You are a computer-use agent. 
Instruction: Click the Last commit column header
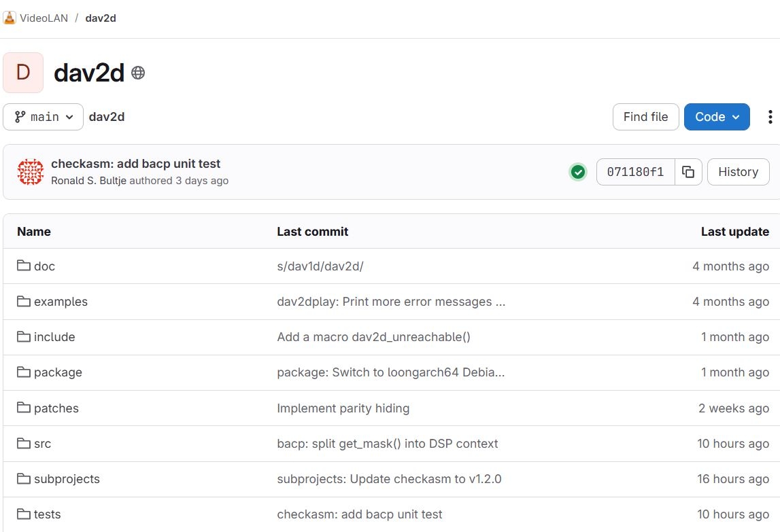click(x=312, y=231)
